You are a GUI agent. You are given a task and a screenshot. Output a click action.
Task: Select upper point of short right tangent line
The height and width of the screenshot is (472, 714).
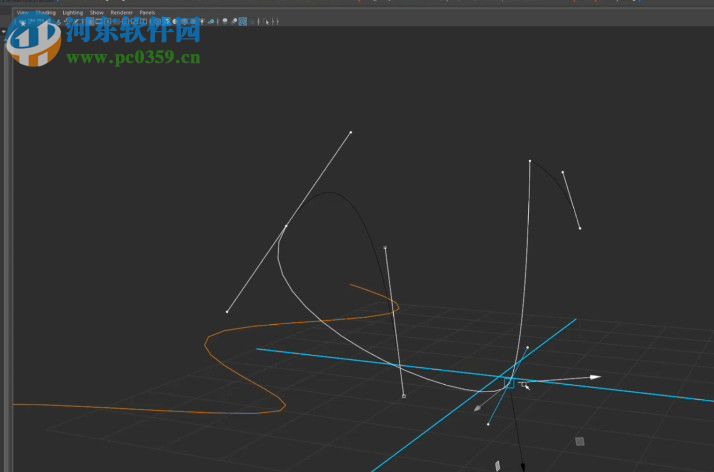pyautogui.click(x=563, y=172)
